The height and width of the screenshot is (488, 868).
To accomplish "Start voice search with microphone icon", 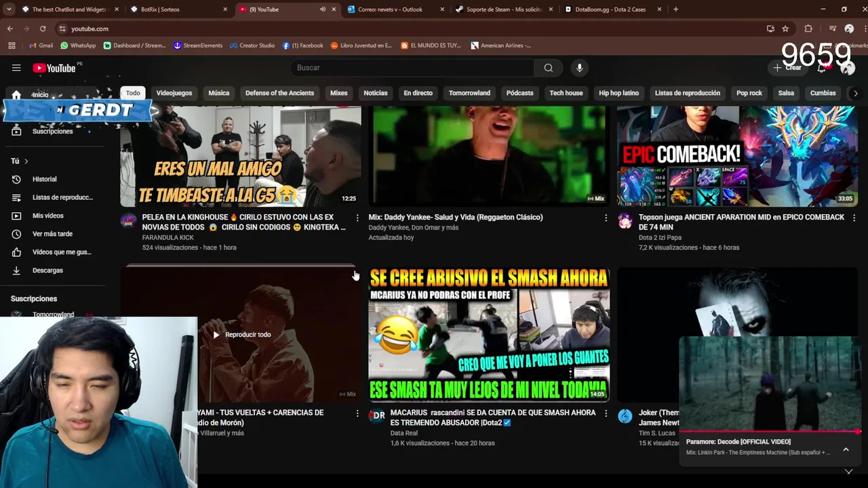I will click(579, 68).
